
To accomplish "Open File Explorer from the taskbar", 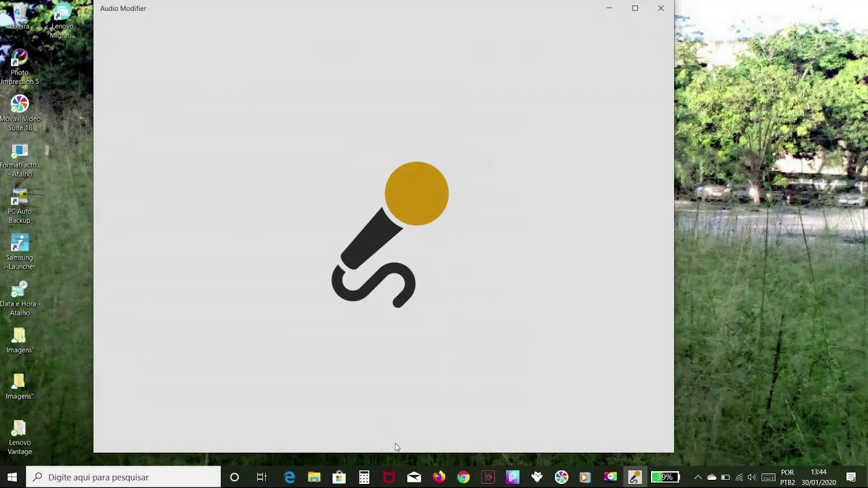I will pyautogui.click(x=314, y=477).
